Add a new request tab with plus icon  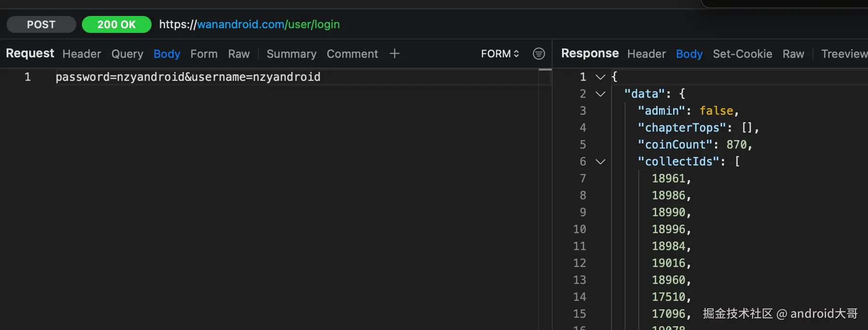click(x=394, y=54)
